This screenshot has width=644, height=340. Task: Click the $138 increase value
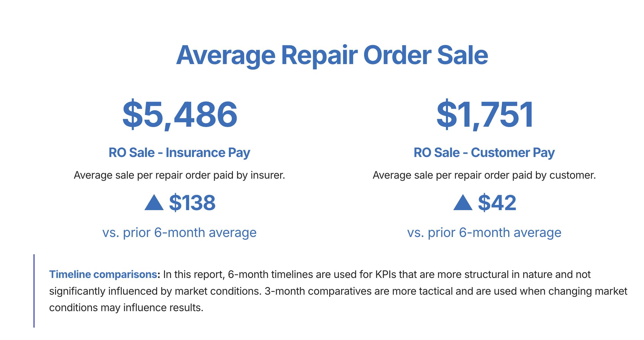[x=192, y=203]
